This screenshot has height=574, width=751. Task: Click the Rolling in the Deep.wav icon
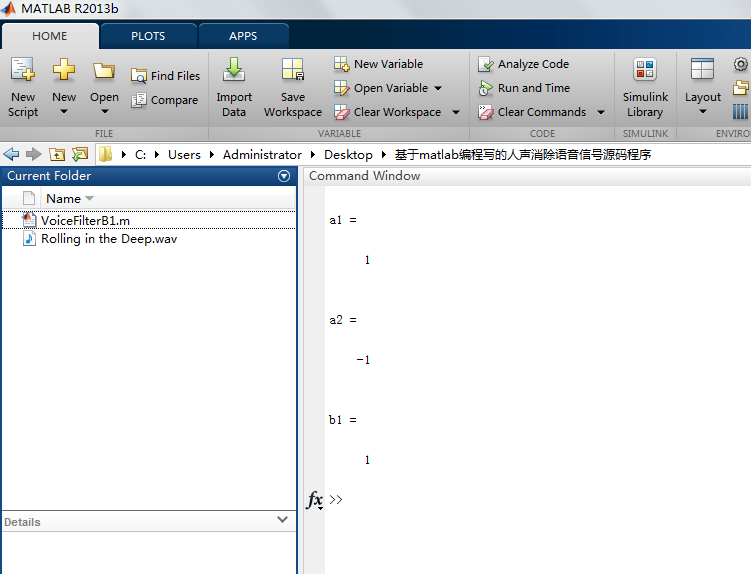pos(29,239)
